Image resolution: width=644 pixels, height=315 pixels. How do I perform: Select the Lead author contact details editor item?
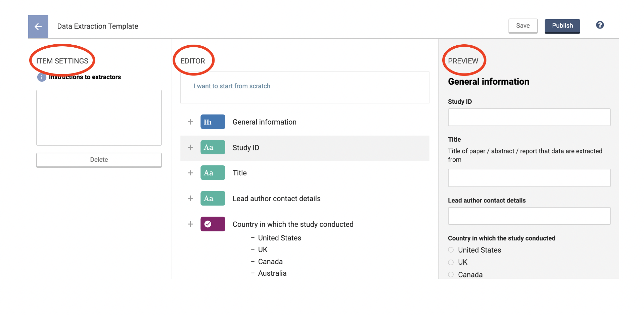(x=276, y=199)
